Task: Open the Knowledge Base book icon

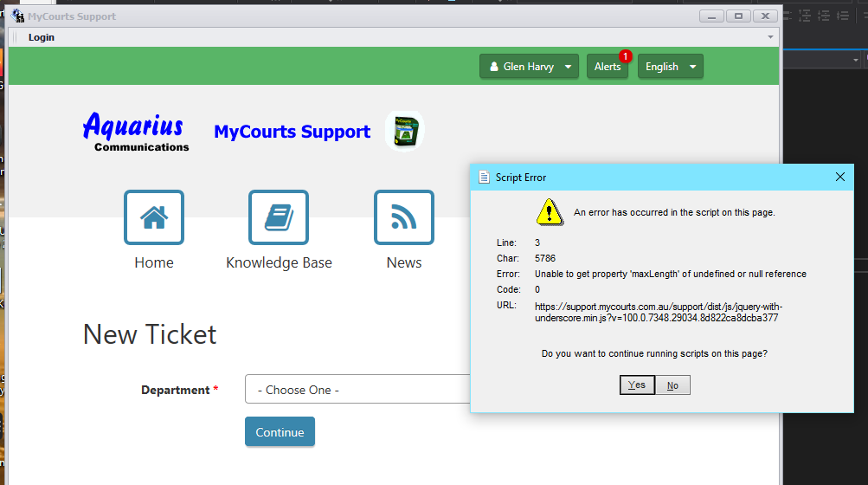Action: 279,217
